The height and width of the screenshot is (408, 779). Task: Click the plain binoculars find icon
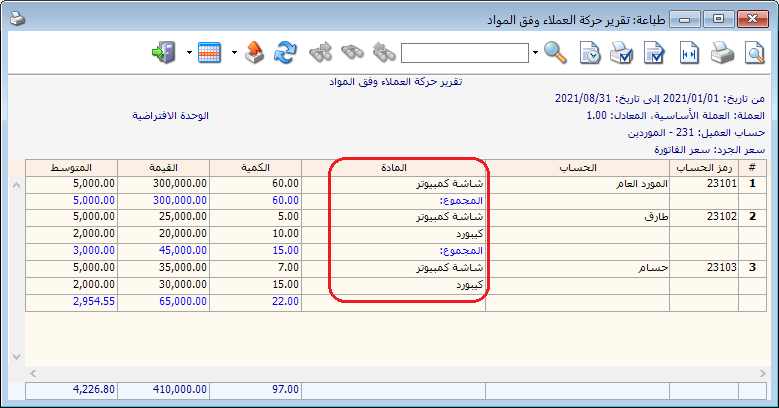pyautogui.click(x=352, y=52)
